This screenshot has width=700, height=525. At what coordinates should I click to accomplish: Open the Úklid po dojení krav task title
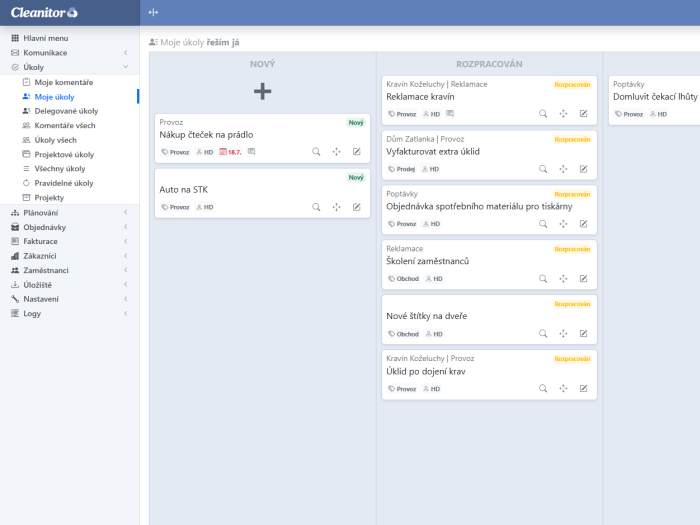pyautogui.click(x=426, y=371)
